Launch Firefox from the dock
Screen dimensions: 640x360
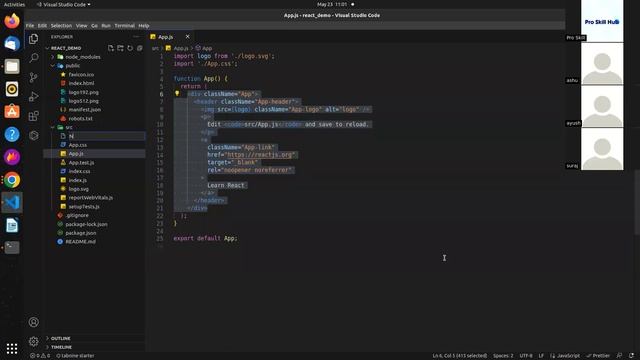pyautogui.click(x=12, y=21)
